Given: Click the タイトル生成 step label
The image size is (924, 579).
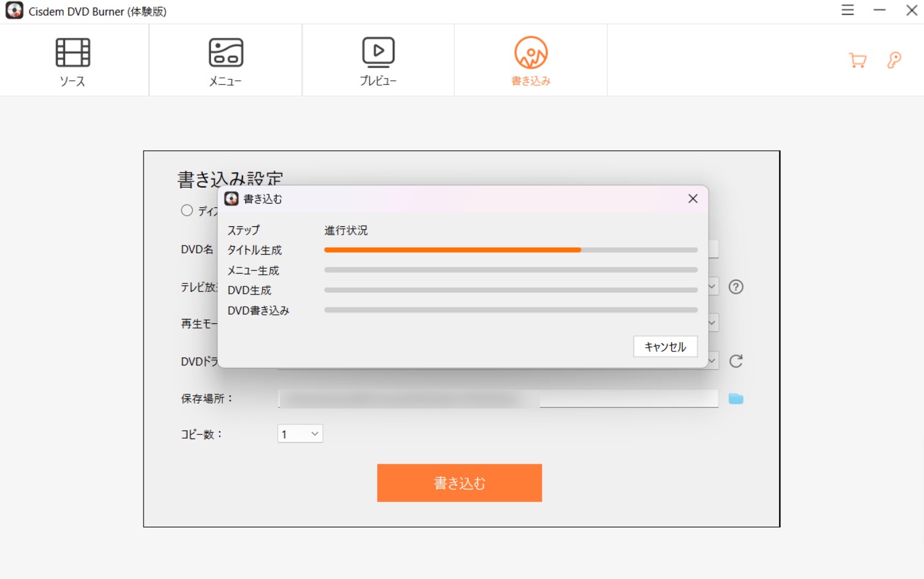Looking at the screenshot, I should tap(255, 250).
